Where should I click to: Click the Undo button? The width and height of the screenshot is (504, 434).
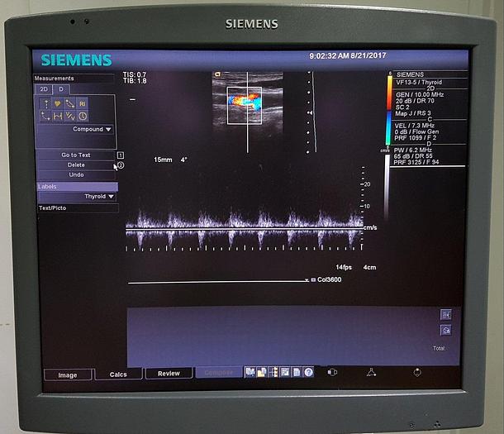coord(76,175)
